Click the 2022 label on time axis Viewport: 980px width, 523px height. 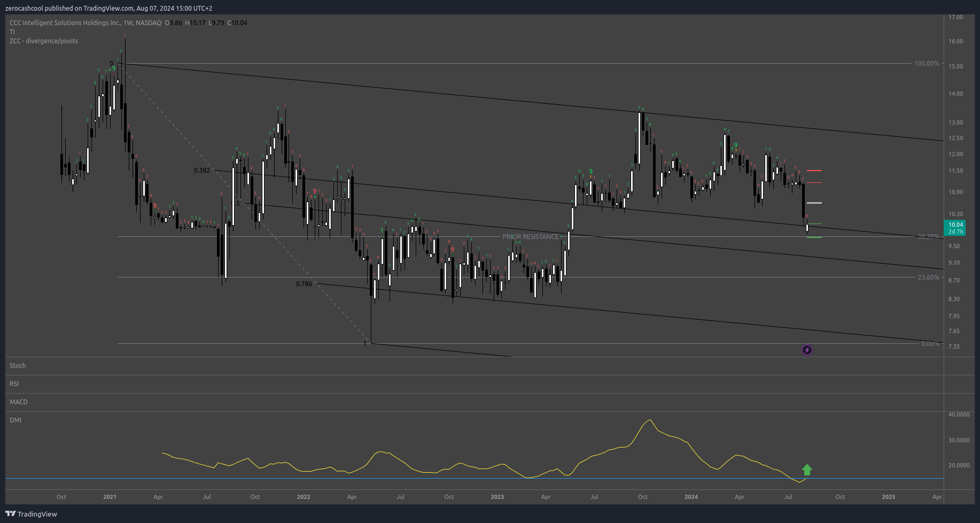304,497
